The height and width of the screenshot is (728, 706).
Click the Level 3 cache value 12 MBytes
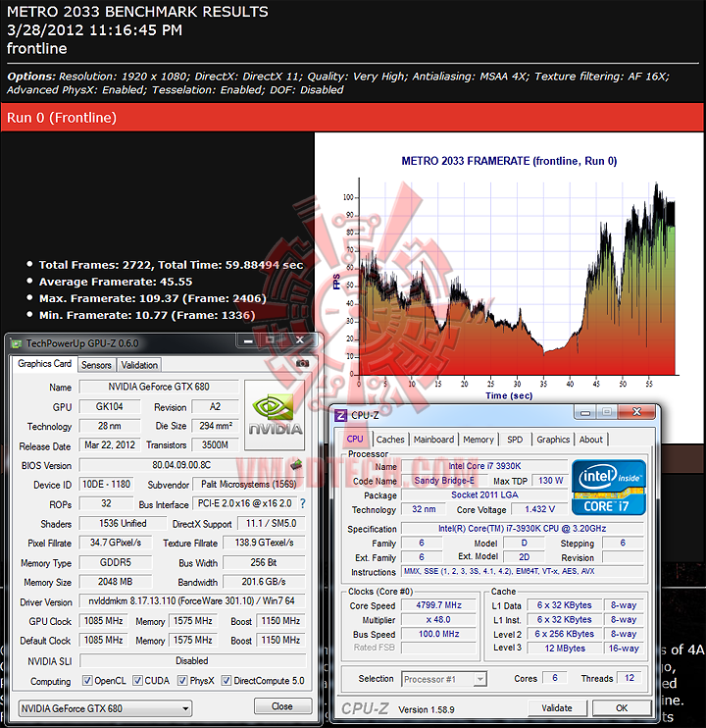pyautogui.click(x=565, y=649)
